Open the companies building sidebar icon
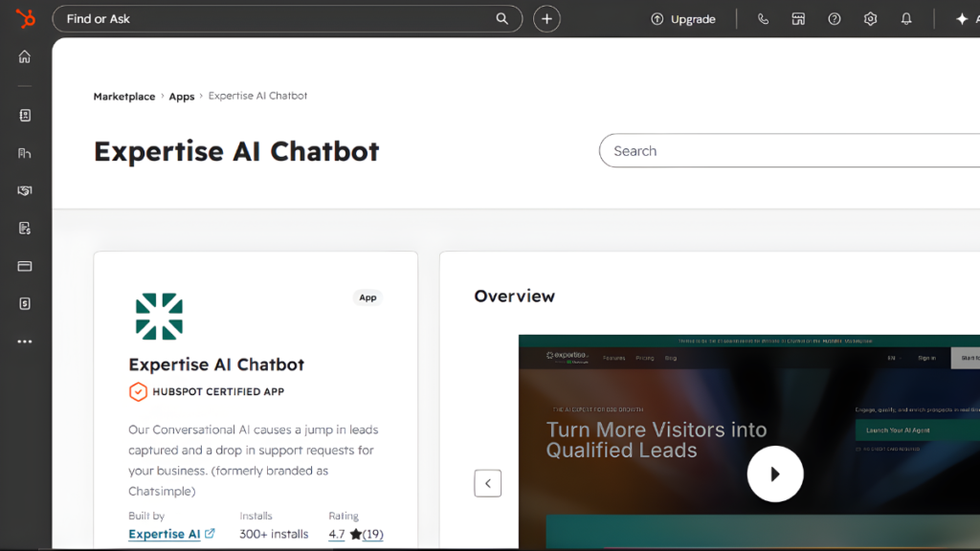Image resolution: width=980 pixels, height=551 pixels. pyautogui.click(x=24, y=153)
